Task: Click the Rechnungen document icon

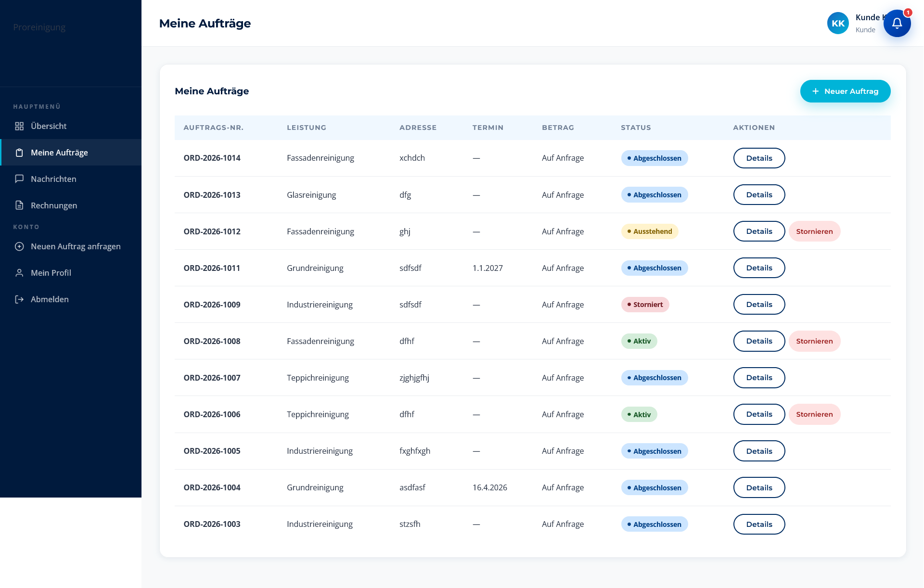Action: tap(19, 205)
